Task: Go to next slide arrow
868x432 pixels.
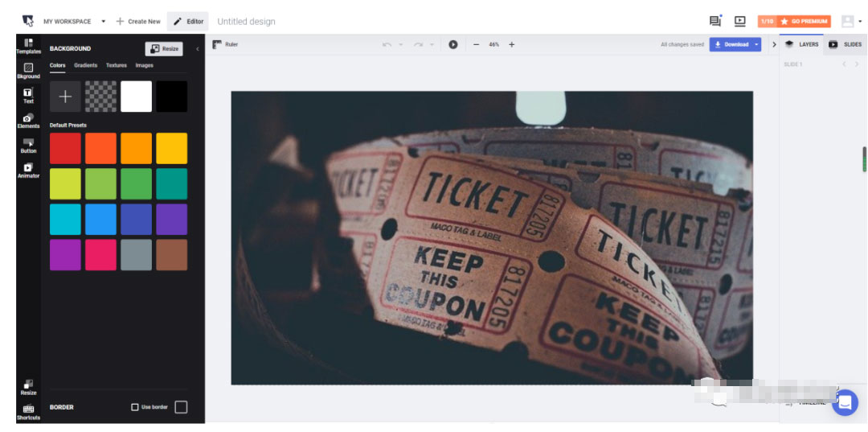Action: pos(857,64)
